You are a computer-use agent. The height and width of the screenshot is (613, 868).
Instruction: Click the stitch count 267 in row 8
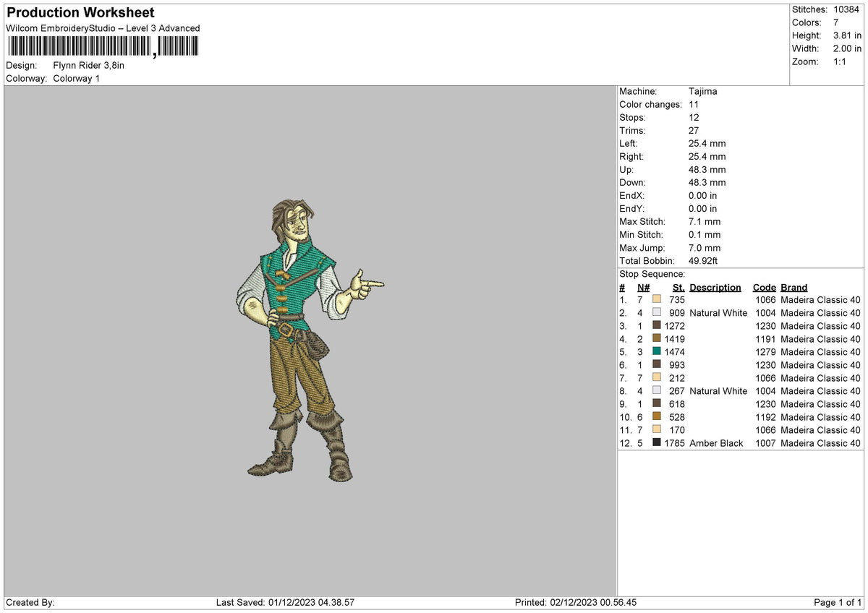[x=677, y=391]
